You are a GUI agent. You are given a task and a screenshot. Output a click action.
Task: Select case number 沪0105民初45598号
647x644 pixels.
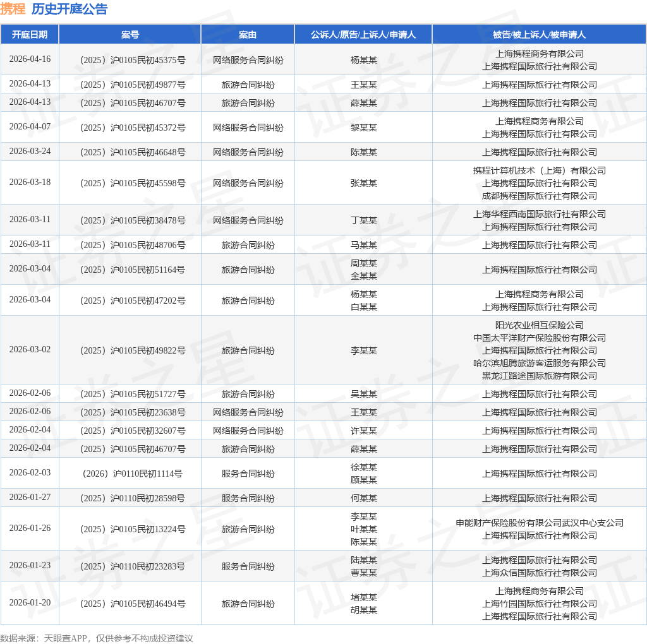click(x=133, y=184)
